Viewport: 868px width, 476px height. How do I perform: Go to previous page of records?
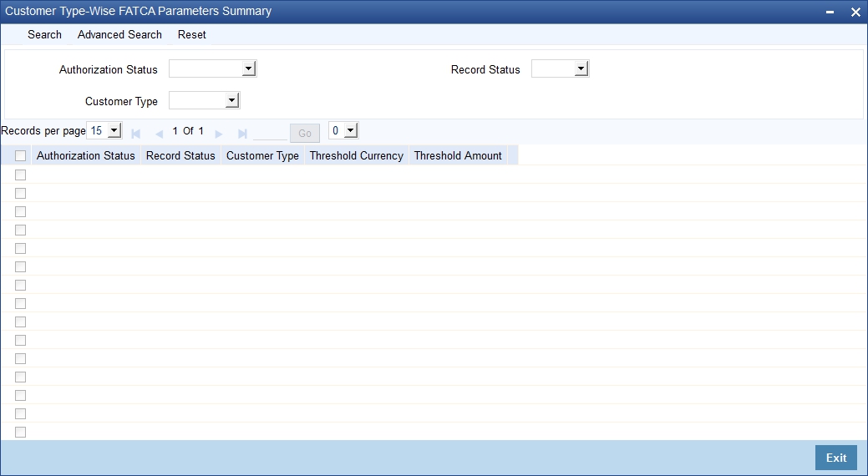coord(160,134)
